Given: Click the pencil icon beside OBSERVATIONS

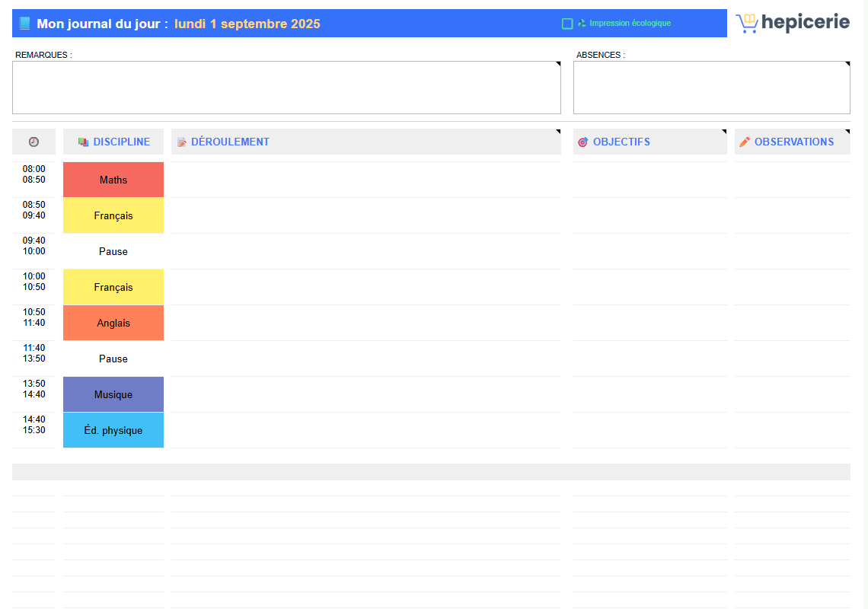Looking at the screenshot, I should [745, 142].
